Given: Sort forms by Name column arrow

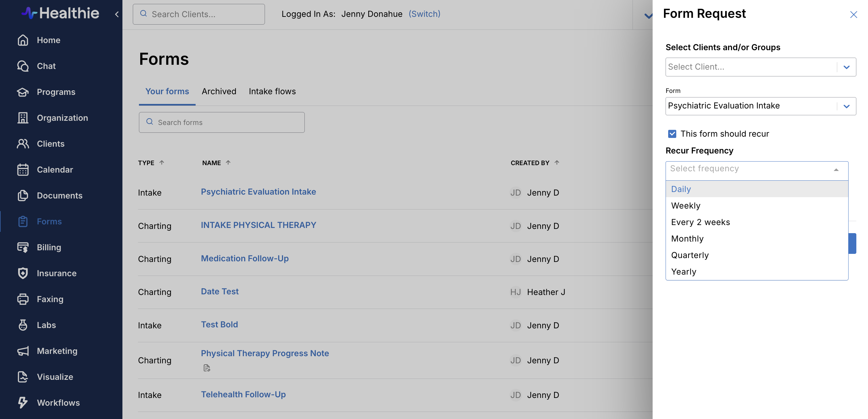Looking at the screenshot, I should tap(228, 163).
